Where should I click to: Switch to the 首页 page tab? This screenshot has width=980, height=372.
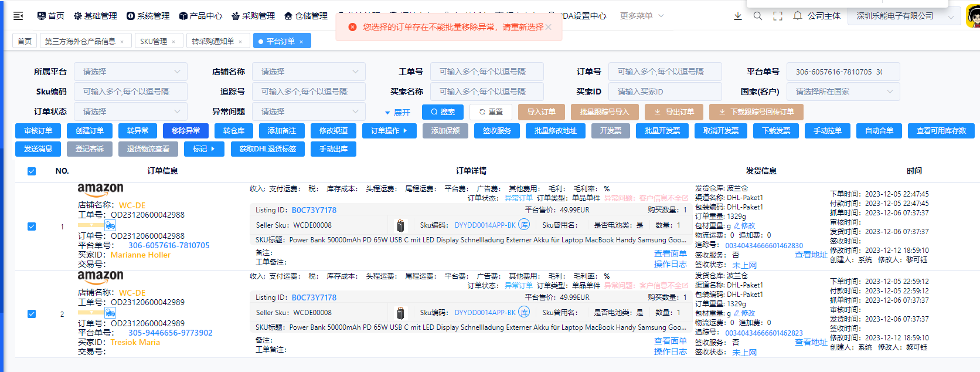point(25,41)
